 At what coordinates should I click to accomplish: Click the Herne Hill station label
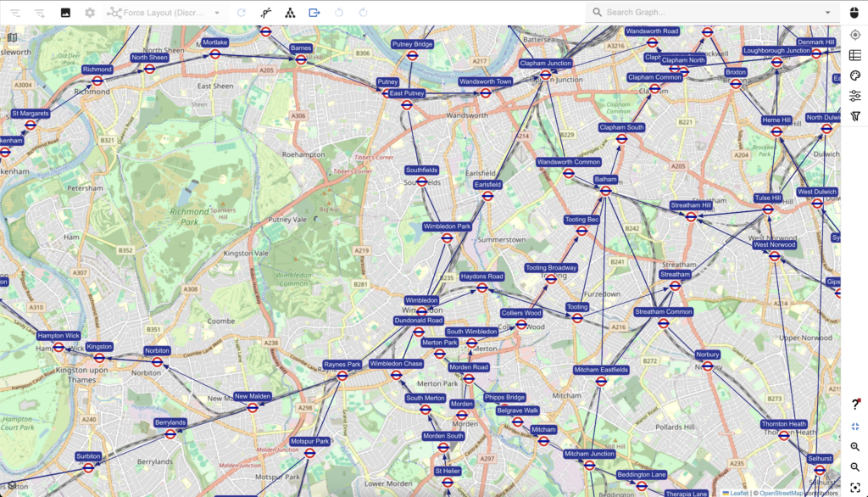[776, 120]
